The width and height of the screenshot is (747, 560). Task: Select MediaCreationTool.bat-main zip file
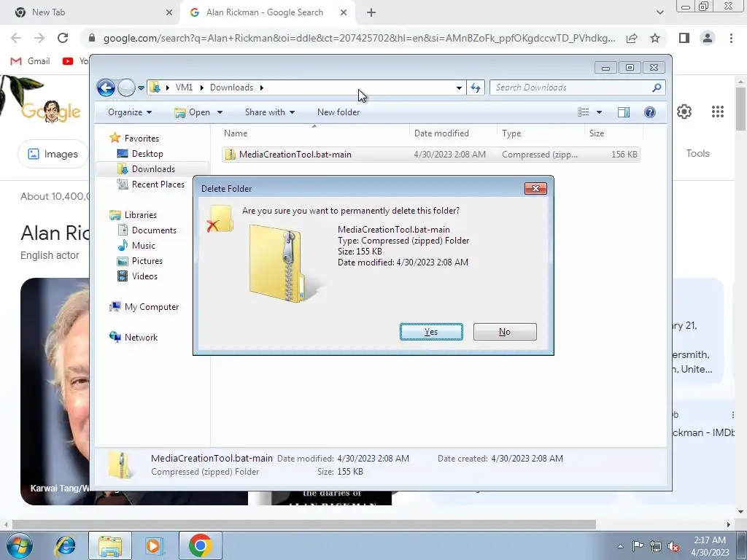[x=430, y=155]
